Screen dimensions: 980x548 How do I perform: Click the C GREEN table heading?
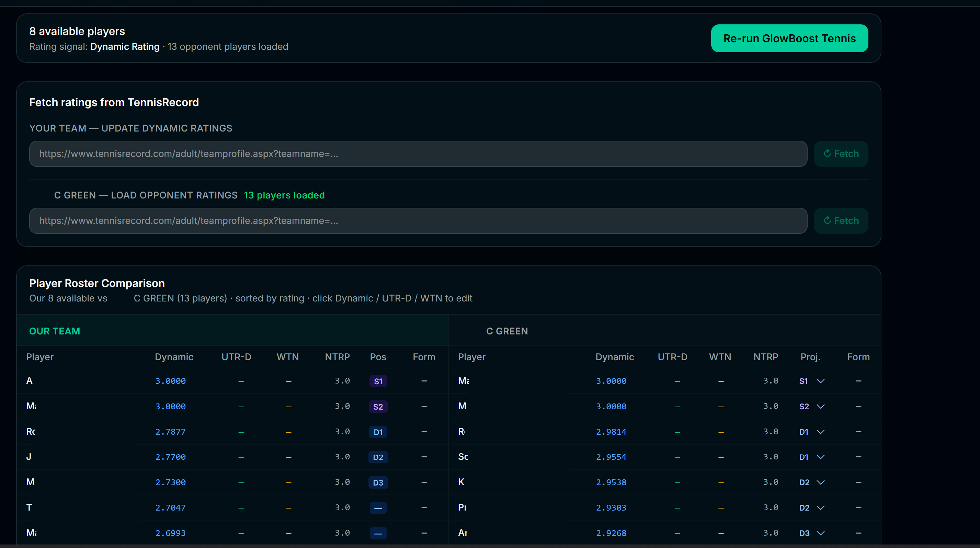507,331
